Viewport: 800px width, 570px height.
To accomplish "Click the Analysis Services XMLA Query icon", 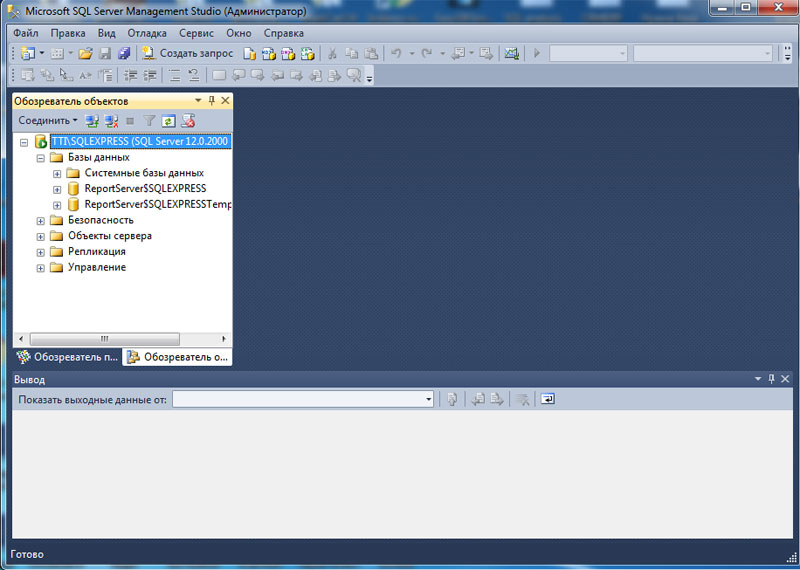I will (x=307, y=53).
